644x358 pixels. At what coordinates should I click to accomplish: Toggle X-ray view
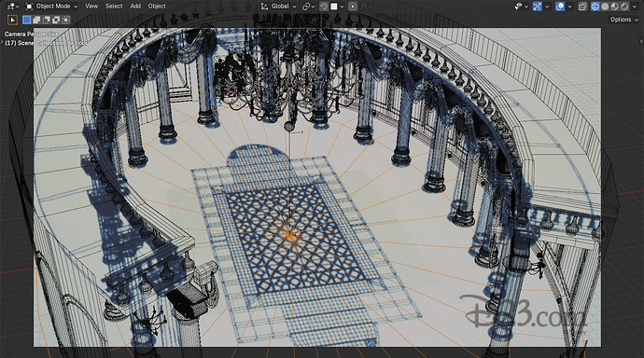(x=582, y=7)
